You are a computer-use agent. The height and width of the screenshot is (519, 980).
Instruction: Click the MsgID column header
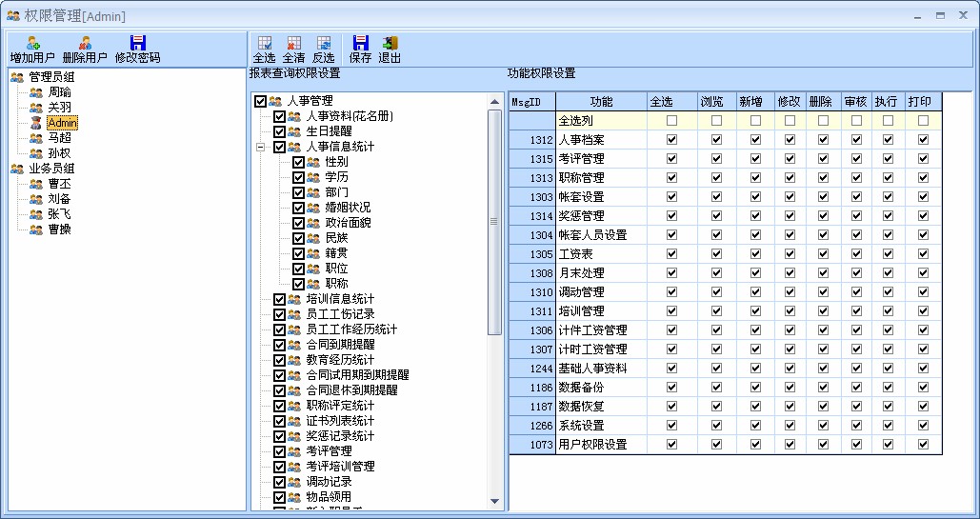coord(531,102)
